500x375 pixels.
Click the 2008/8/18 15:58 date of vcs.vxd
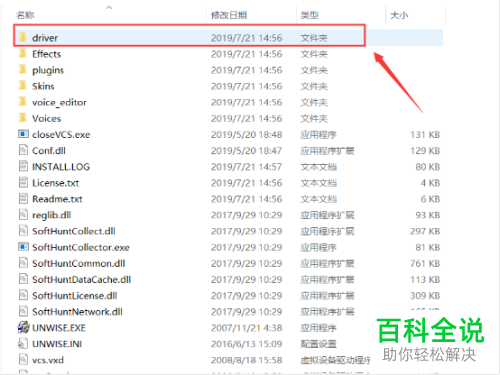click(x=247, y=360)
